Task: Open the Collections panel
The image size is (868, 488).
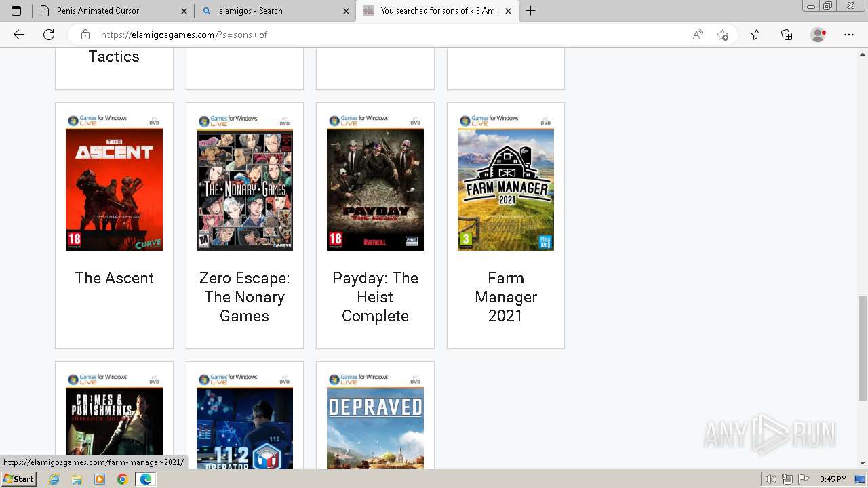Action: coord(787,35)
